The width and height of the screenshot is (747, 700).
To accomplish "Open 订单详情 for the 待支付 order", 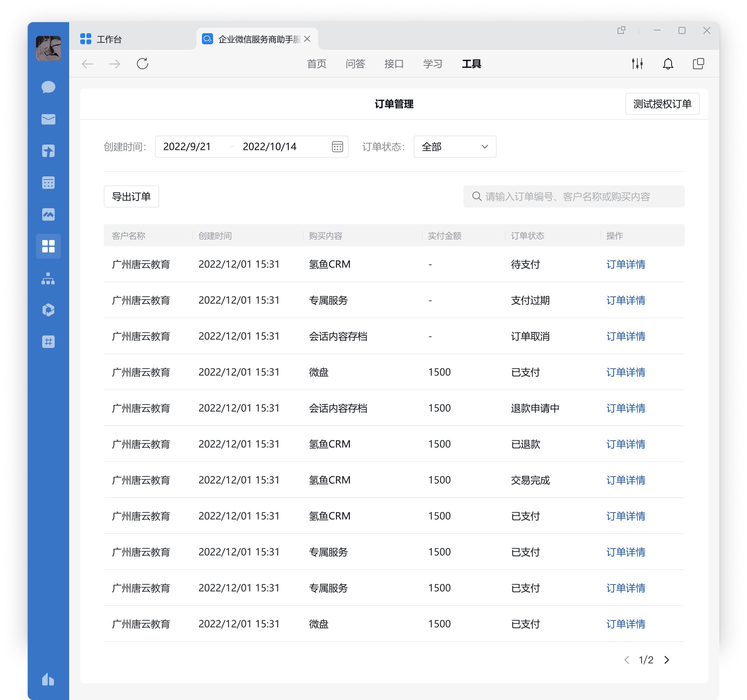I will coord(626,265).
